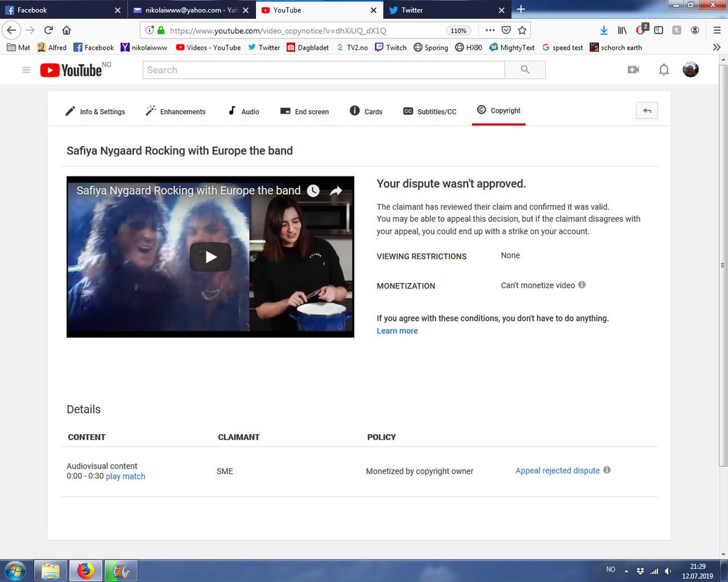This screenshot has width=728, height=582.
Task: Click the Opera extension icon with badge 2
Action: pyautogui.click(x=641, y=29)
